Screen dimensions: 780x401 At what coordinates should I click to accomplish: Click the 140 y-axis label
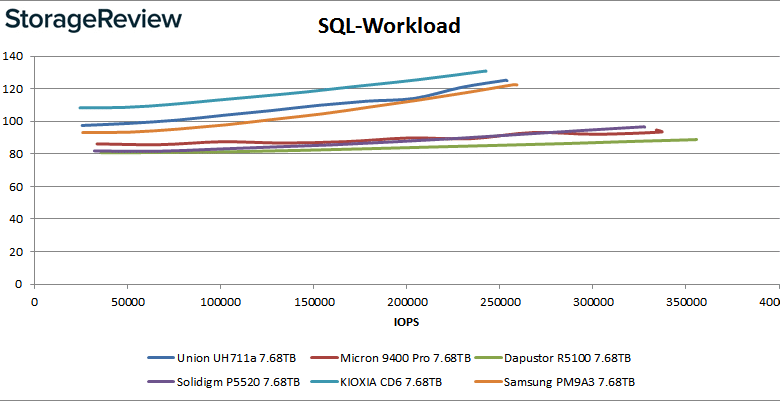coord(12,56)
